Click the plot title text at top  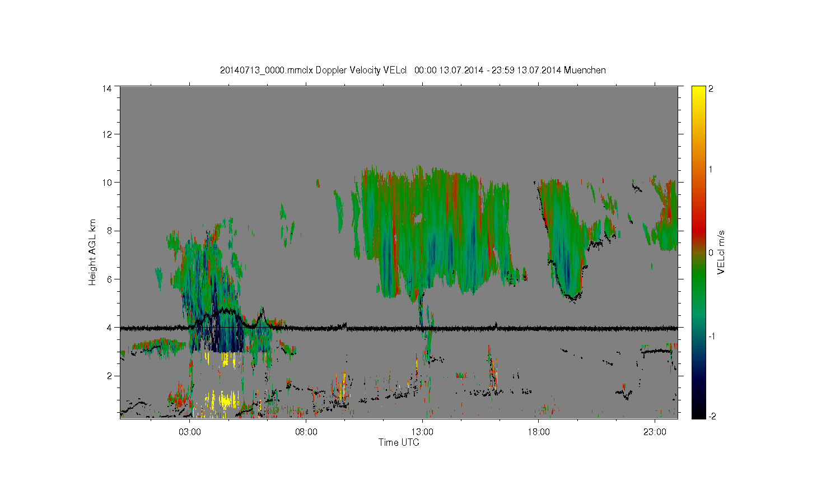tap(413, 71)
